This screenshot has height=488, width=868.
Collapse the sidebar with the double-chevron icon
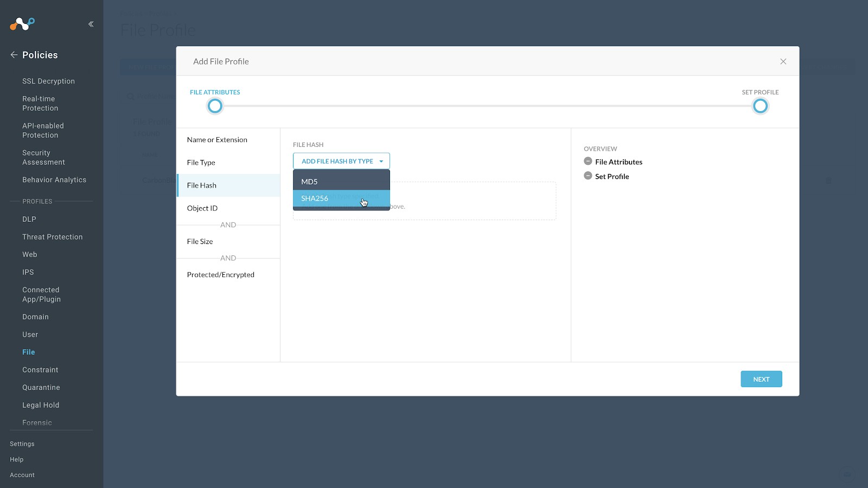pos(91,24)
